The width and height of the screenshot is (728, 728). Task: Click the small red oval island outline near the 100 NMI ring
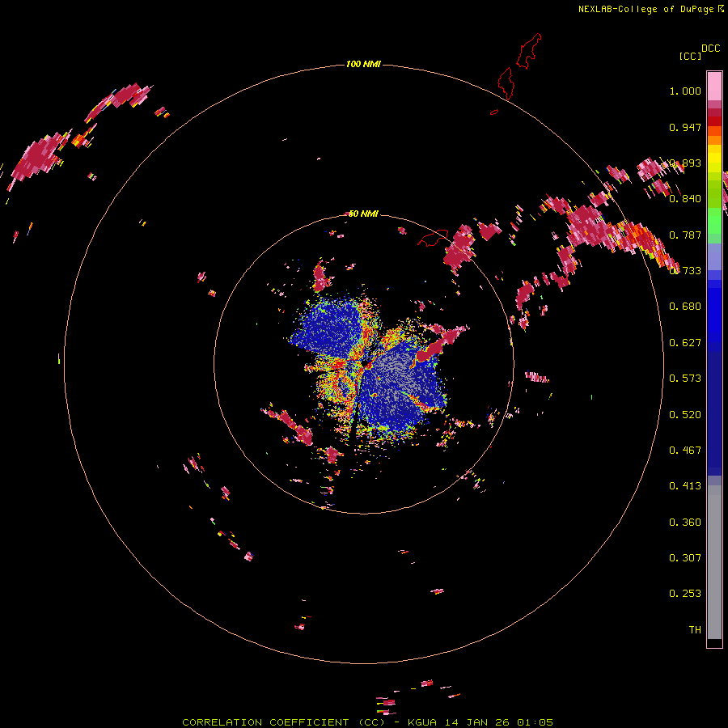[494, 112]
